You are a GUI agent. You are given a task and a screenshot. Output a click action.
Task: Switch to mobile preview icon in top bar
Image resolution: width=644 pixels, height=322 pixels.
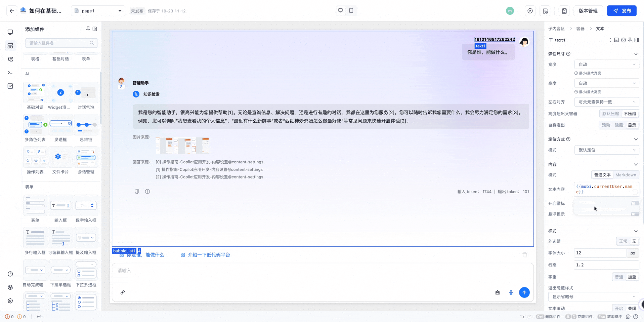point(351,10)
